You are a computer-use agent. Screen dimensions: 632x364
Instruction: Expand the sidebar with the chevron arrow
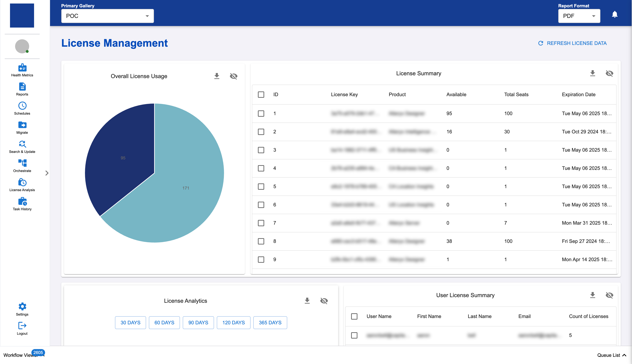point(47,173)
